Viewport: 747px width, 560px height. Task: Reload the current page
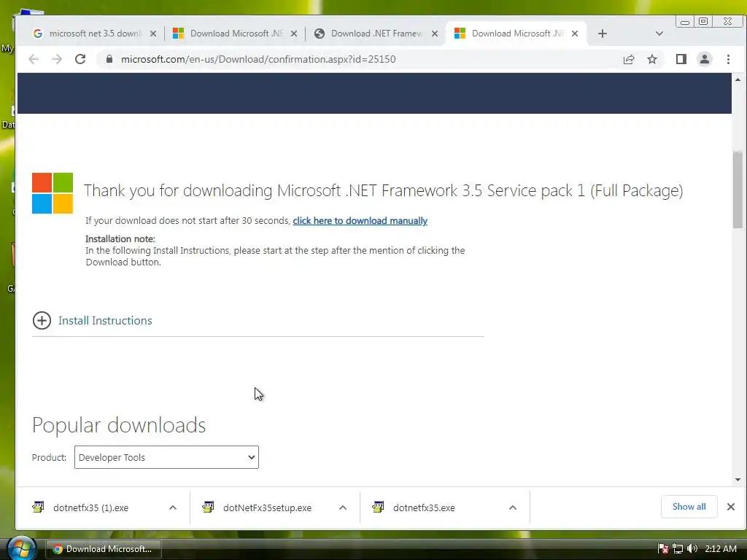(x=80, y=59)
